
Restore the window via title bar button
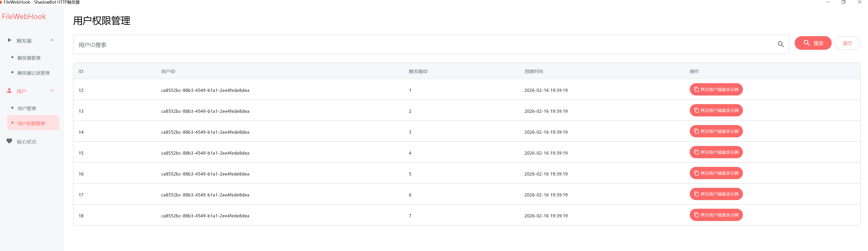pos(843,2)
